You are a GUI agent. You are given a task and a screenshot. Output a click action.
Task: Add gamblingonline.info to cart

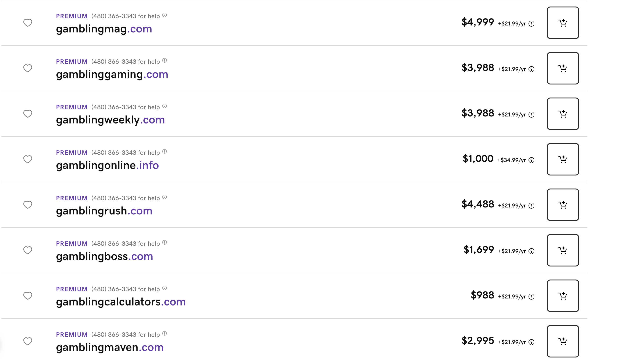(x=563, y=159)
